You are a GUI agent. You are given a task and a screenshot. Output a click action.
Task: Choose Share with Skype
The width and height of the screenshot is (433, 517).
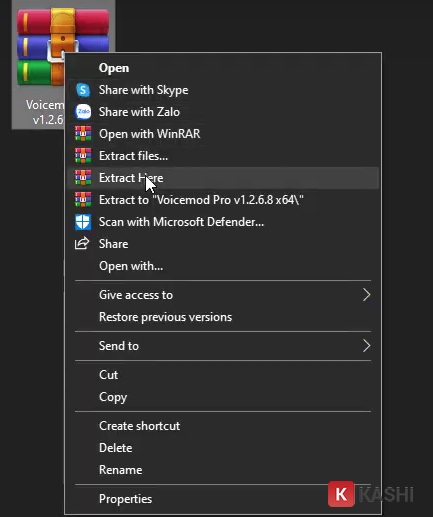click(x=223, y=90)
